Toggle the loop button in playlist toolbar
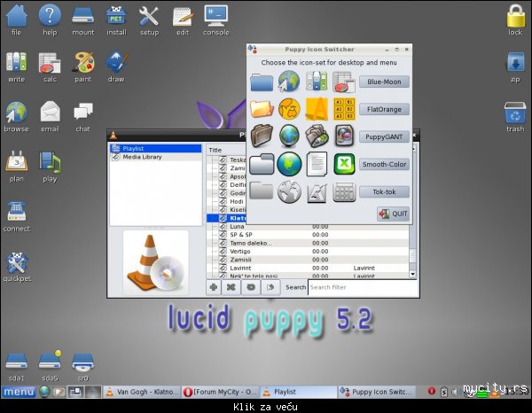This screenshot has width=532, height=413. coord(250,287)
